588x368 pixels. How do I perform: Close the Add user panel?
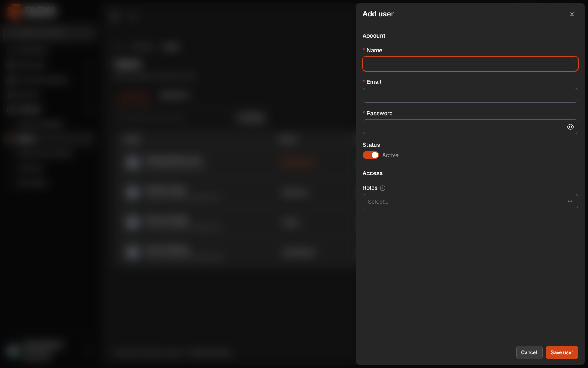click(x=572, y=14)
